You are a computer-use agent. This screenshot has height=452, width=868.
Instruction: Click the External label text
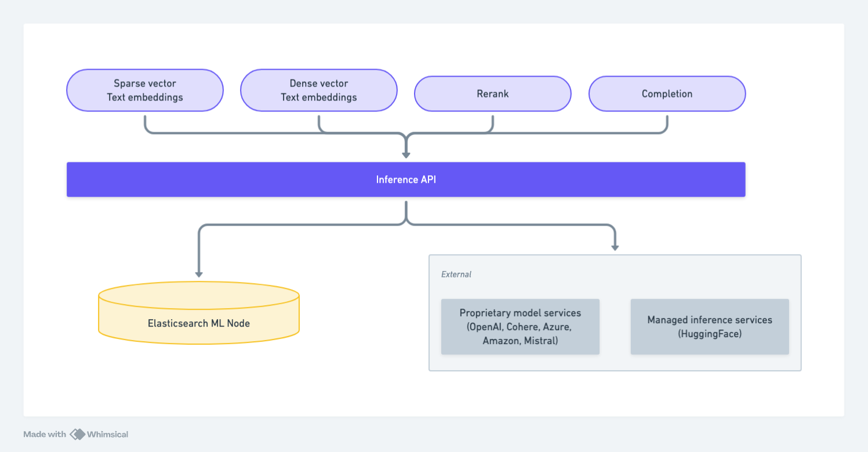456,274
